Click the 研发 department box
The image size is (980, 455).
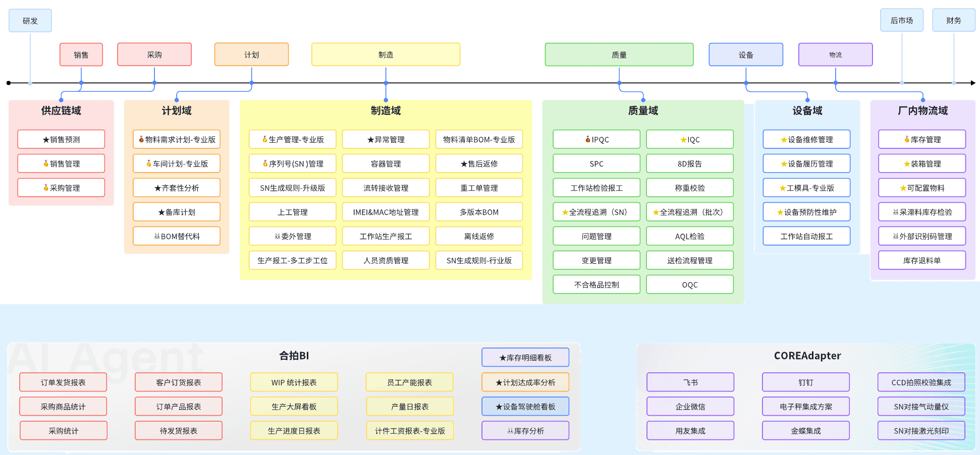pyautogui.click(x=30, y=21)
